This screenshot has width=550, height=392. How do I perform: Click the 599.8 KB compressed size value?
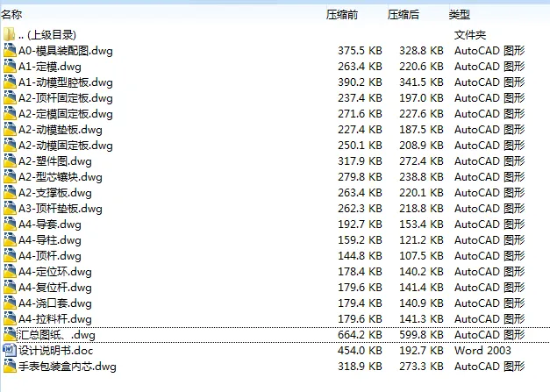point(421,335)
